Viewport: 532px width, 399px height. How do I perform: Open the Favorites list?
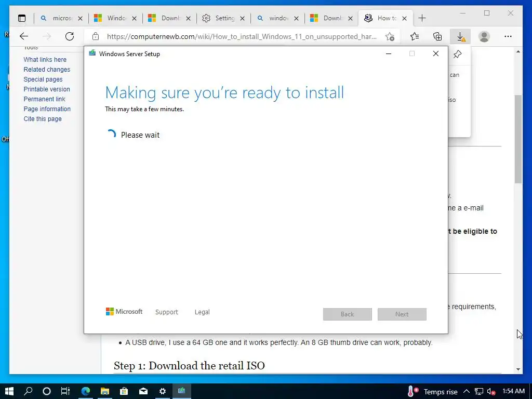pyautogui.click(x=414, y=36)
